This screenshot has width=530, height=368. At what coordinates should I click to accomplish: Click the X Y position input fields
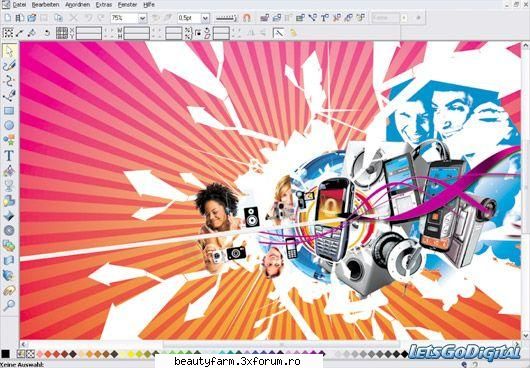tap(89, 33)
